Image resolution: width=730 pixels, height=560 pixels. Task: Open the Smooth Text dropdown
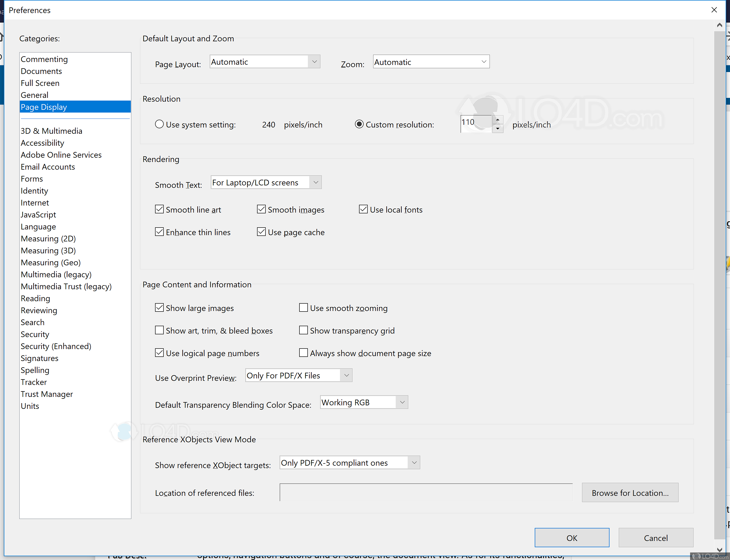pyautogui.click(x=315, y=182)
